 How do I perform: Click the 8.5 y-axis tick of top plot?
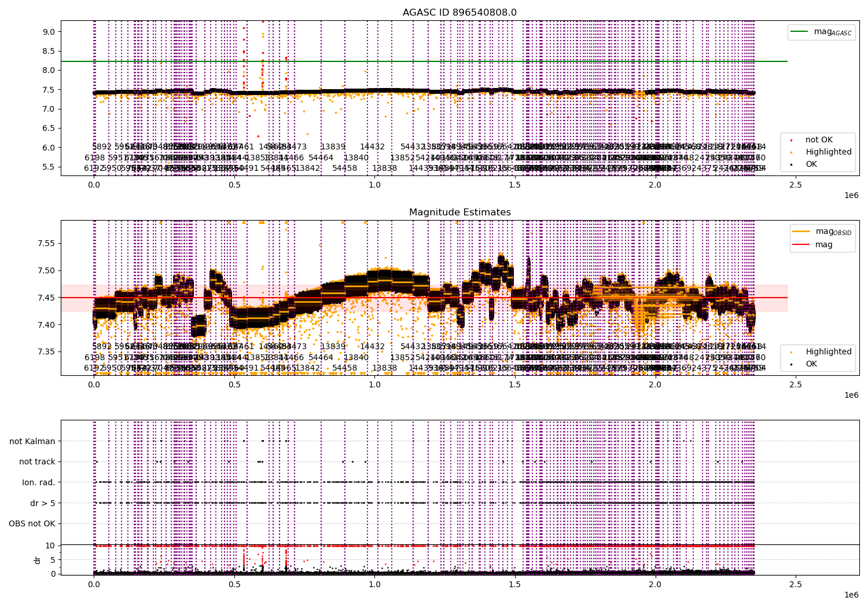click(x=49, y=51)
